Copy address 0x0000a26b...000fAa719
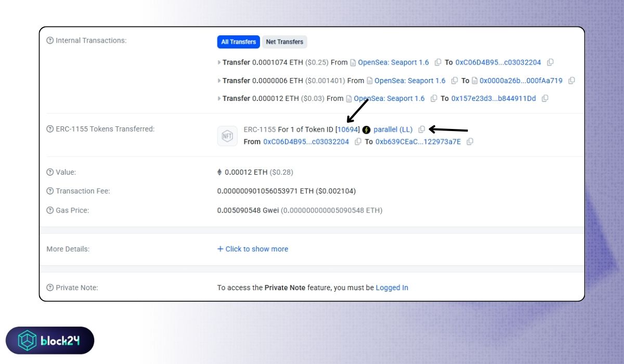Viewport: 624px width, 364px height. pos(571,81)
